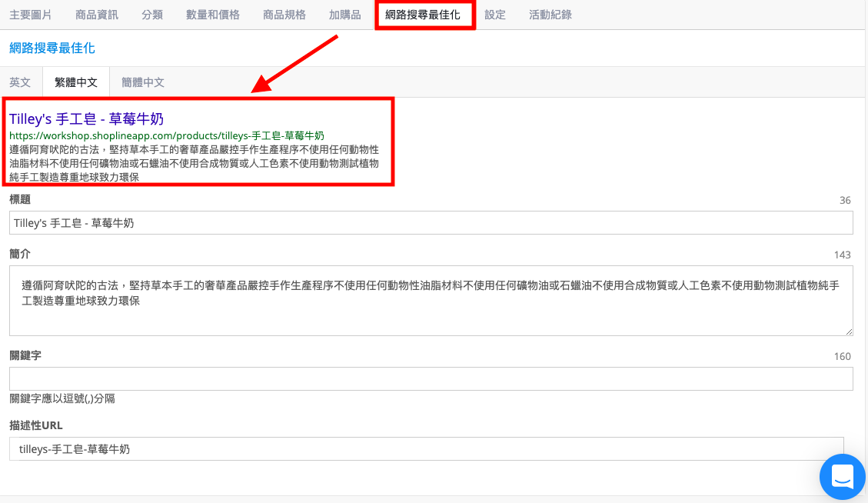
Task: Click the title character counter 36
Action: coord(845,201)
